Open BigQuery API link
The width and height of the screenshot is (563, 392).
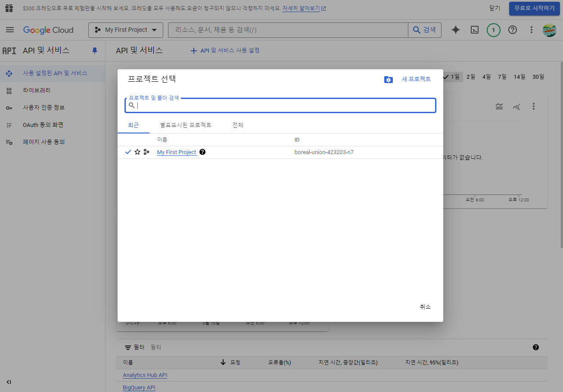point(139,387)
